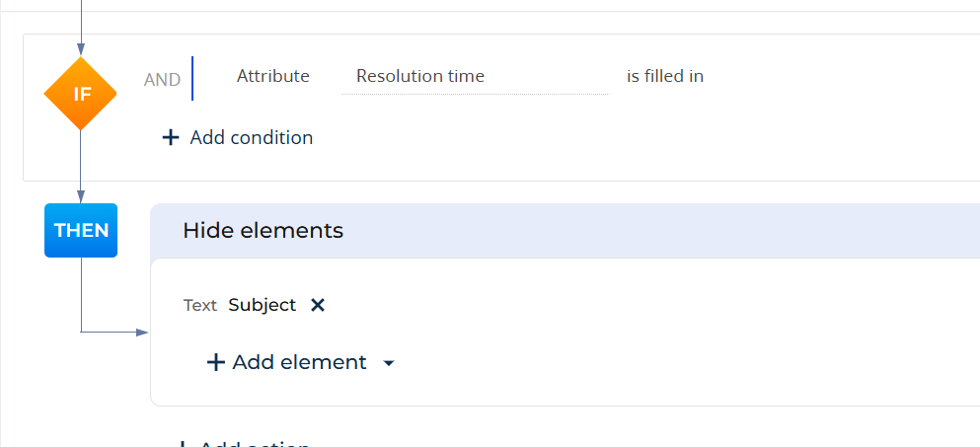980x447 pixels.
Task: Click the Attribute condition type label
Action: (x=273, y=76)
